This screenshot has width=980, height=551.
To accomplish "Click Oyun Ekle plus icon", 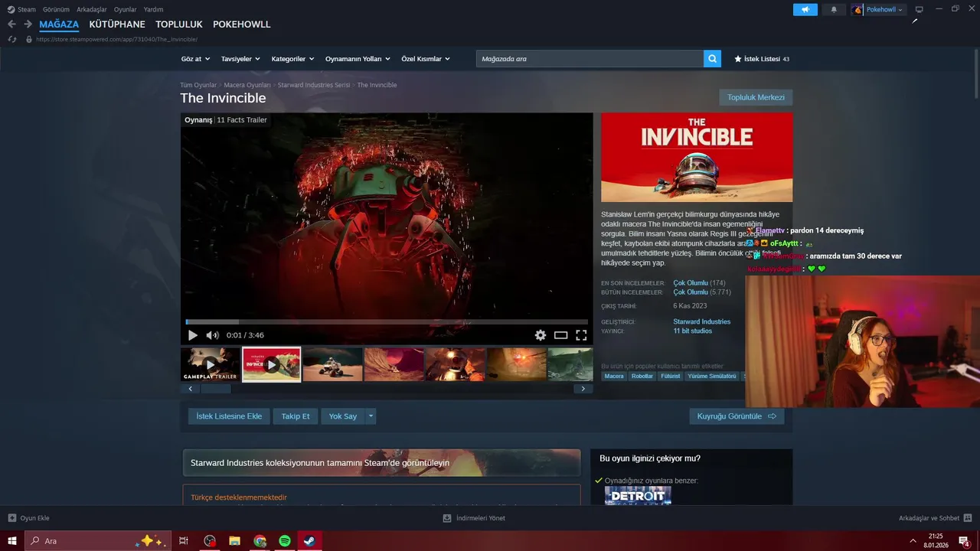I will tap(12, 518).
